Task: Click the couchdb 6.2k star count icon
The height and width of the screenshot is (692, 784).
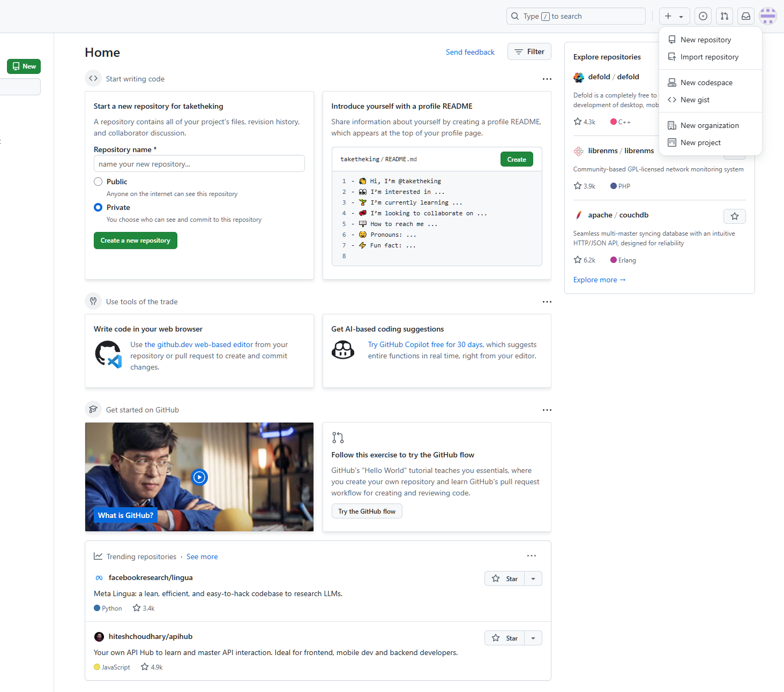Action: [578, 260]
